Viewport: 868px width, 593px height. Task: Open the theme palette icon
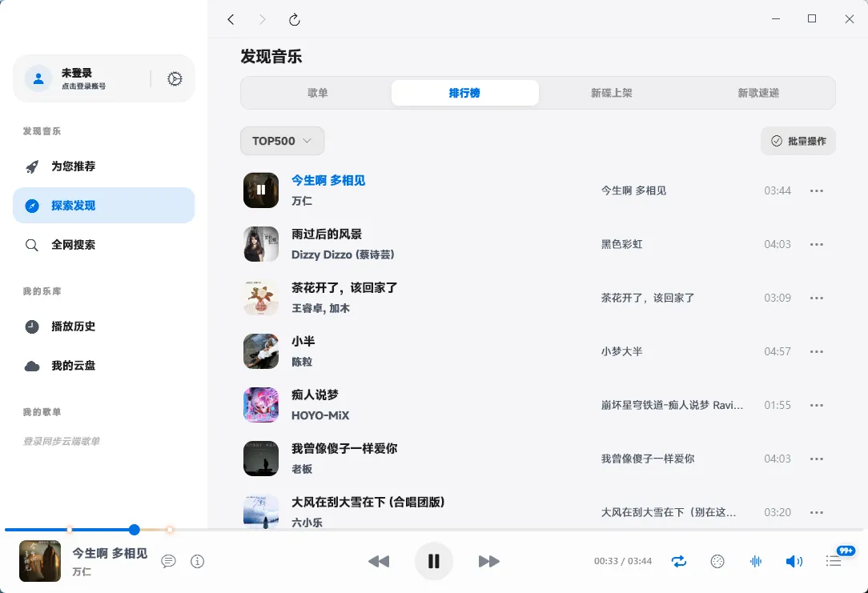coord(717,562)
